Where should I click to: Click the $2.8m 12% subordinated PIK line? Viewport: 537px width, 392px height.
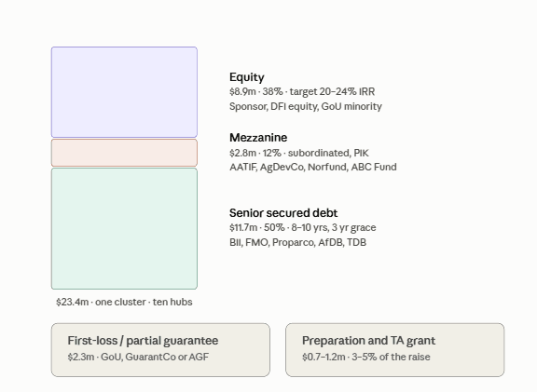(299, 153)
